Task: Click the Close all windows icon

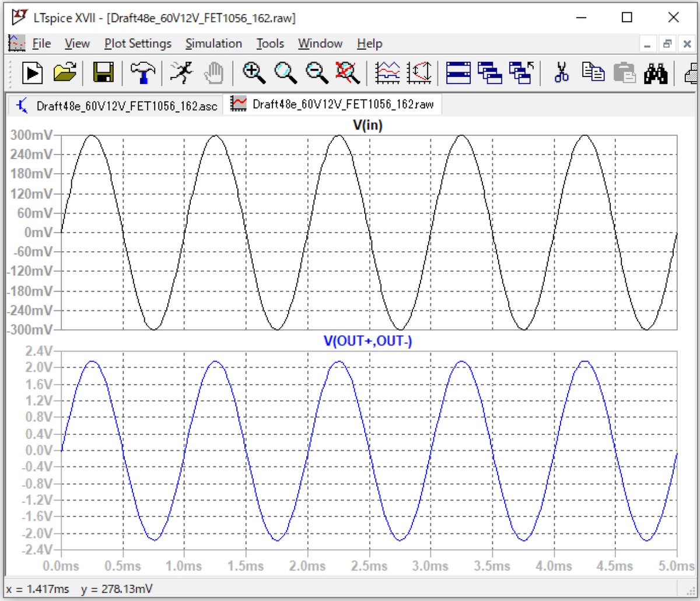Action: click(x=520, y=72)
